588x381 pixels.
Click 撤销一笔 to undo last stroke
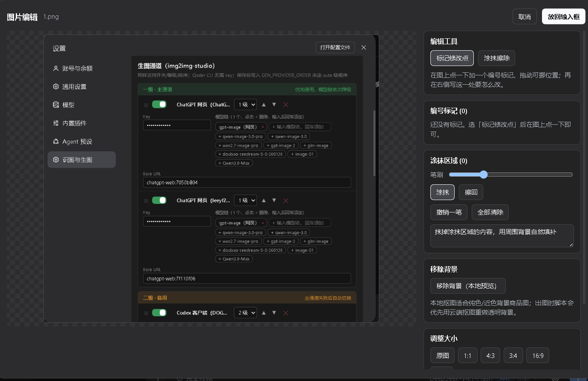449,213
